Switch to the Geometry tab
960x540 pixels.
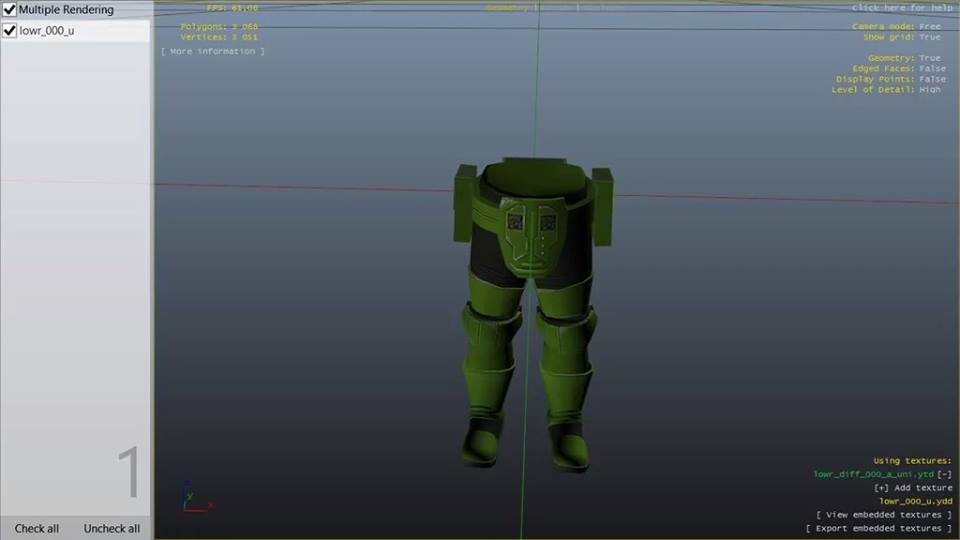(507, 8)
